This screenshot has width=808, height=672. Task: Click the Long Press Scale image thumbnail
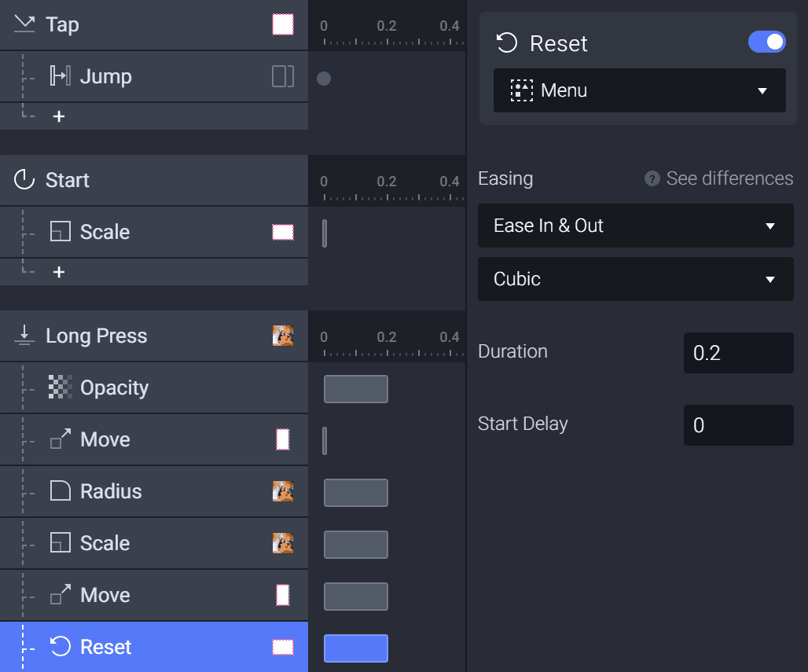[283, 543]
